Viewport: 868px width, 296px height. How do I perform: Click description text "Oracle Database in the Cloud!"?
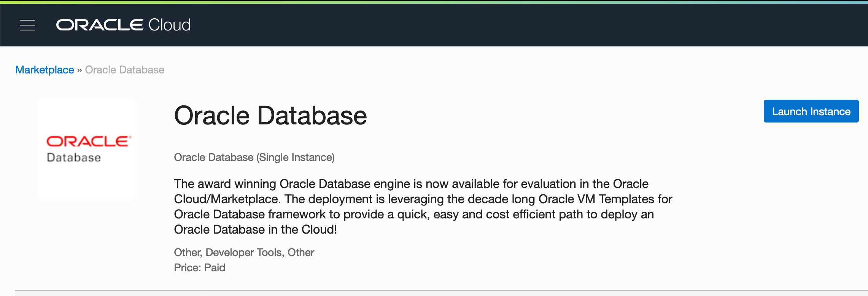tap(255, 230)
